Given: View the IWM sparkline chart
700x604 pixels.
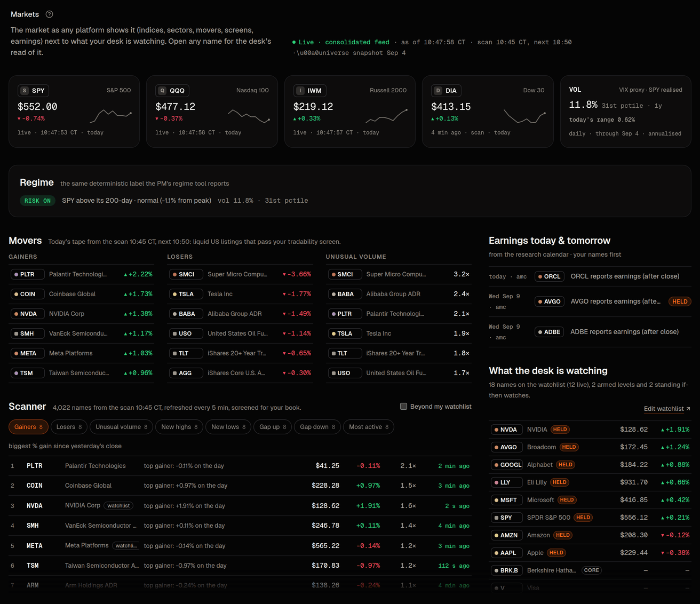Looking at the screenshot, I should click(386, 116).
